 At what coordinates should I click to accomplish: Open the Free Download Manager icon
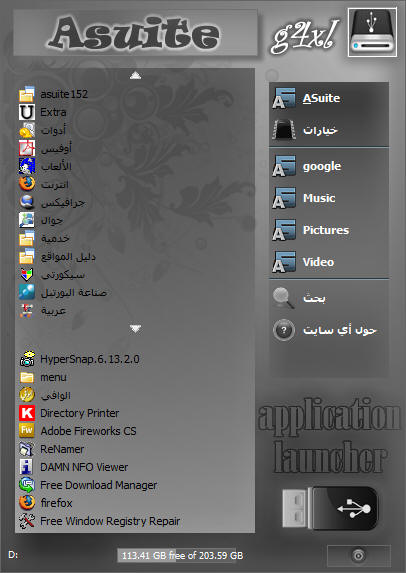(x=27, y=485)
